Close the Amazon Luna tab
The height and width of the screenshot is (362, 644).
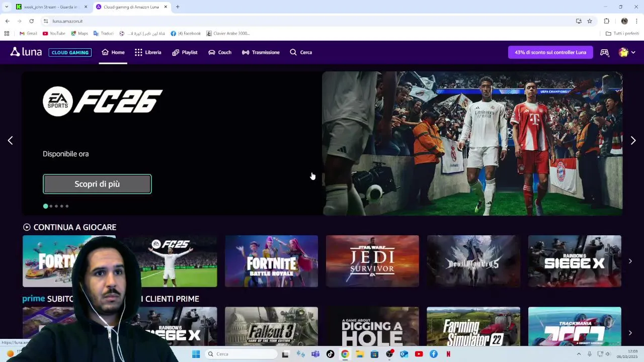165,7
